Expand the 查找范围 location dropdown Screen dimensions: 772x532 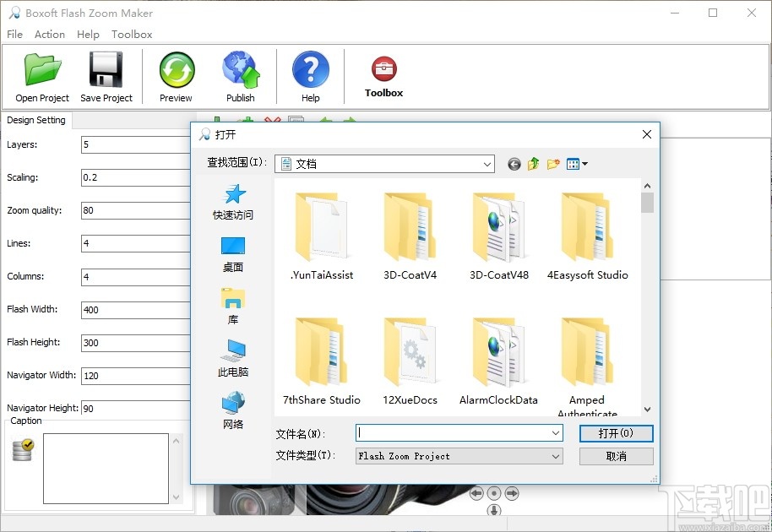(487, 164)
